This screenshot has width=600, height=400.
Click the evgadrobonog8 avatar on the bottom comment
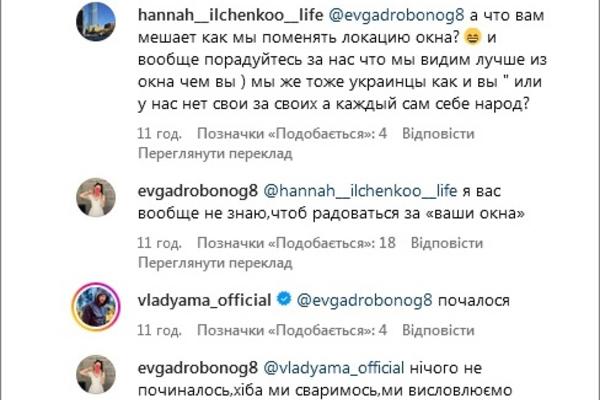(x=96, y=374)
